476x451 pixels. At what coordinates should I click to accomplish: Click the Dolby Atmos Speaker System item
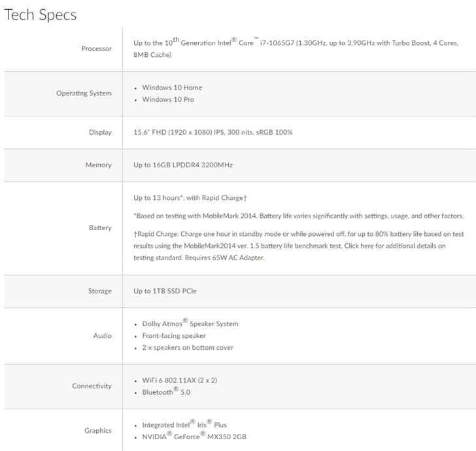[190, 324]
